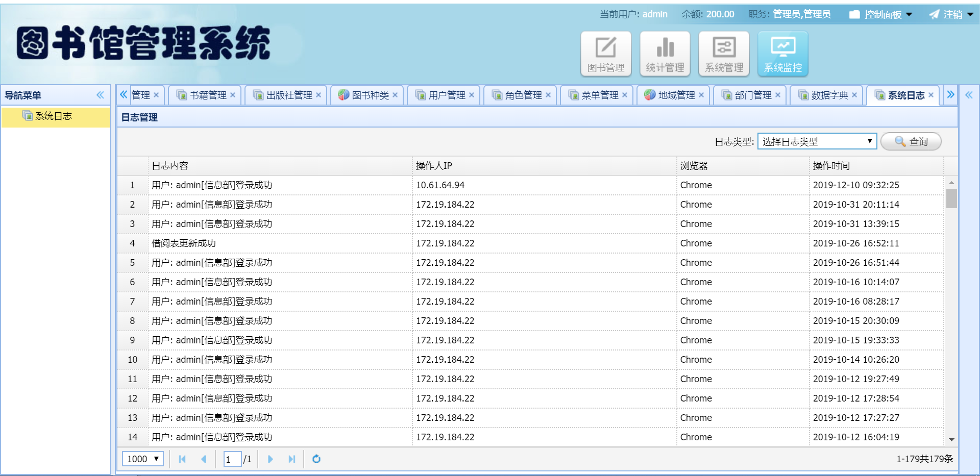980x476 pixels.
Task: Go to previous page icon
Action: click(x=204, y=459)
